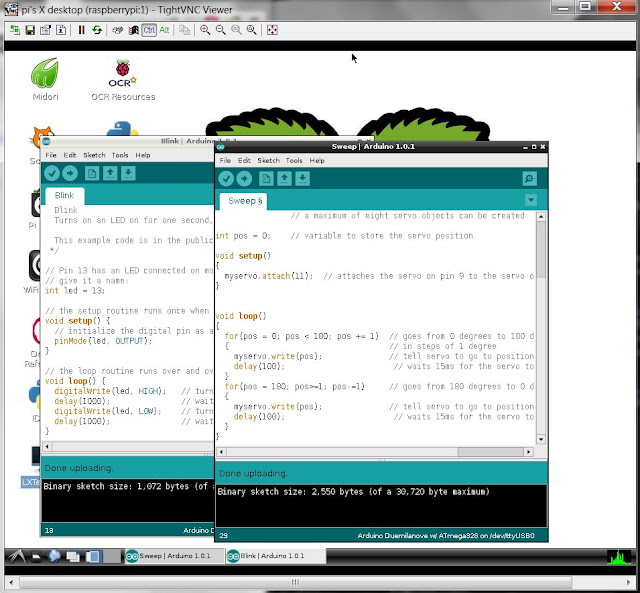The image size is (640, 593).
Task: Click the Zoom in magnifier in TightVNC toolbar
Action: [x=205, y=30]
